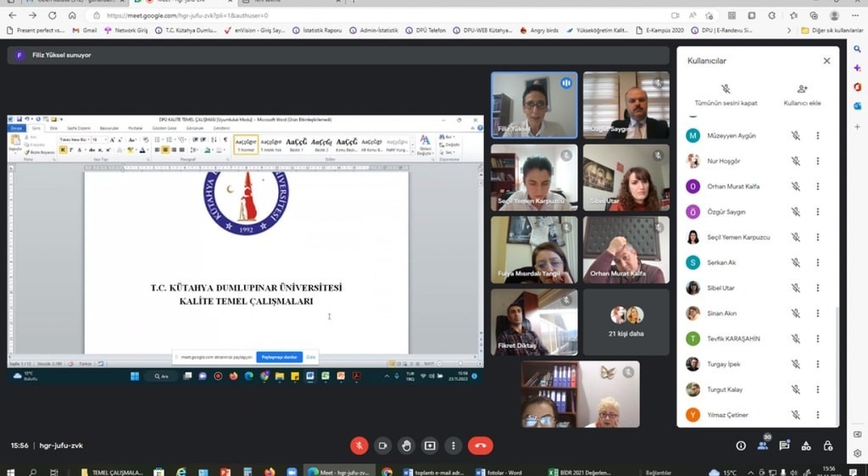Open the meeting details info icon
Image resolution: width=868 pixels, height=476 pixels.
pyautogui.click(x=741, y=445)
